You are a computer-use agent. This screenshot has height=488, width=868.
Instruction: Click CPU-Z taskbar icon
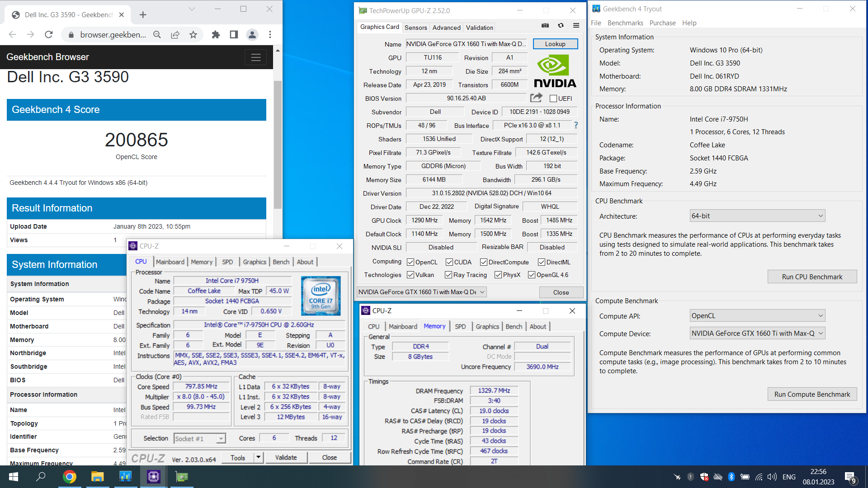[x=153, y=477]
